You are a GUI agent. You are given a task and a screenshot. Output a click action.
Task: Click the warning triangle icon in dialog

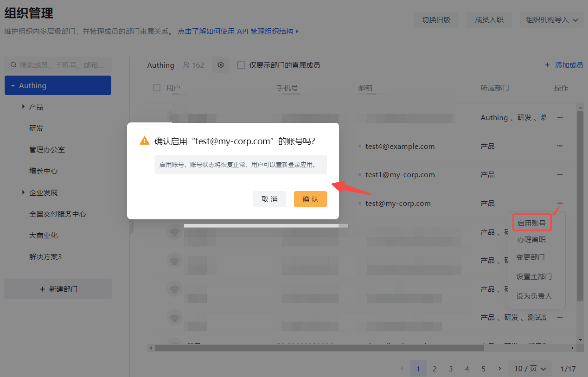[x=145, y=141]
